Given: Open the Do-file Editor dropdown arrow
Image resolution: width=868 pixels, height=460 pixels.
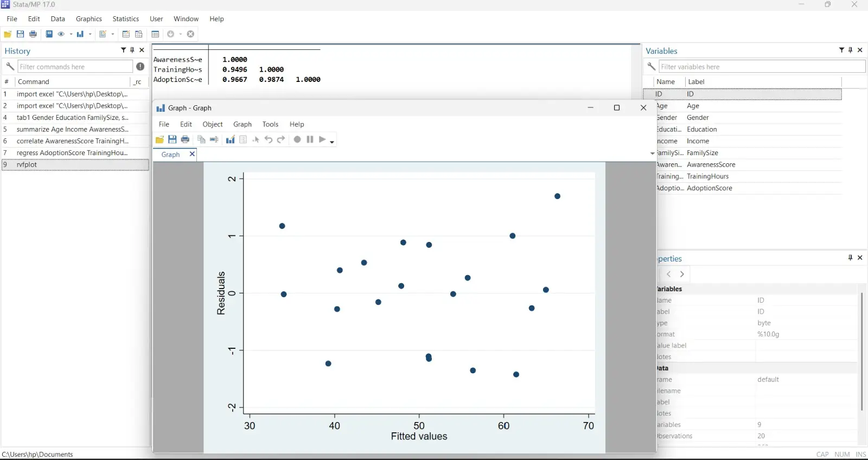Looking at the screenshot, I should click(113, 34).
